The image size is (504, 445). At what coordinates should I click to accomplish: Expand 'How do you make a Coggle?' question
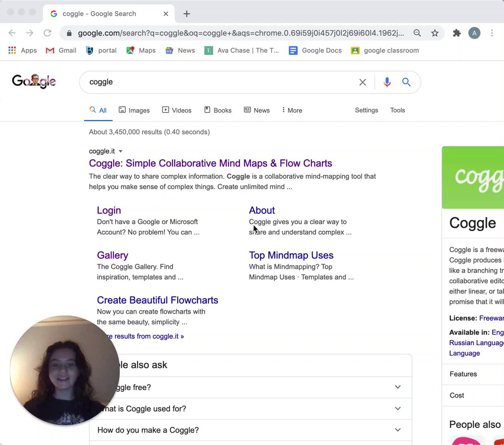251,430
